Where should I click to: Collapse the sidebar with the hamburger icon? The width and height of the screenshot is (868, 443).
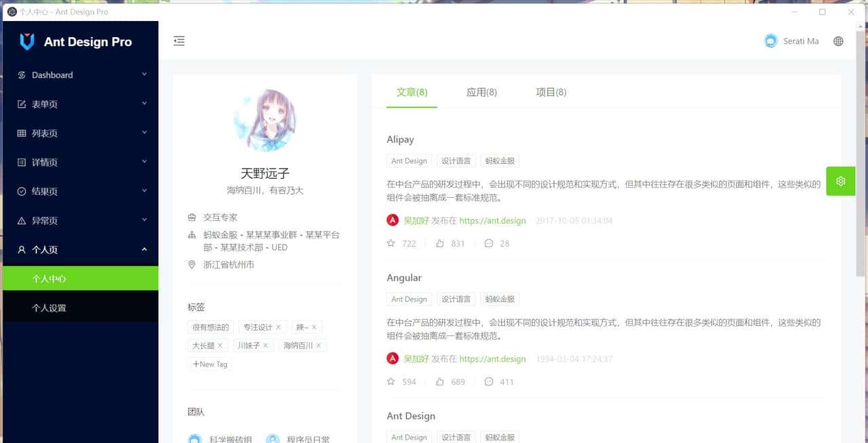pos(179,41)
